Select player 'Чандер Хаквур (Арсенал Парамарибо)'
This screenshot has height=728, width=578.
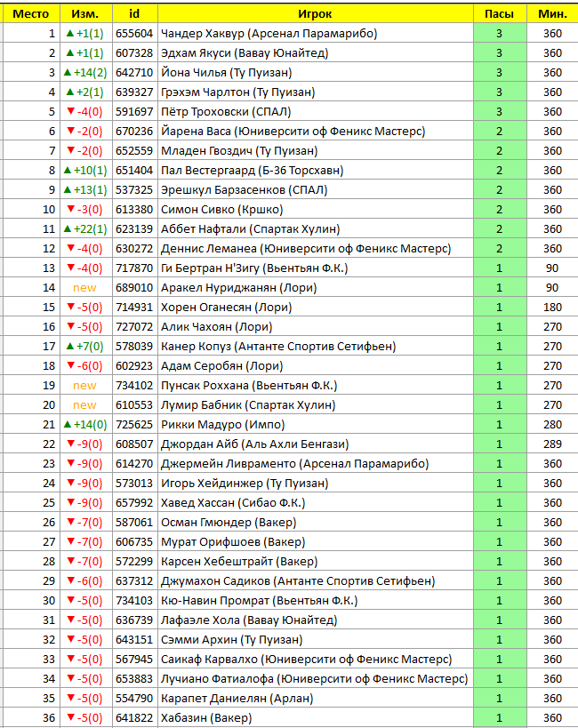click(x=269, y=34)
